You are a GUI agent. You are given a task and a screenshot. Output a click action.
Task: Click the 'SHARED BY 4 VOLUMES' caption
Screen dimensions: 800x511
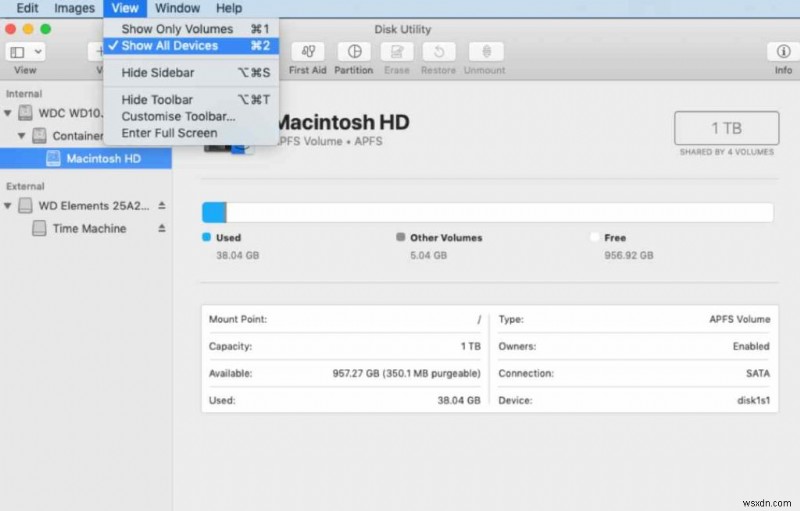point(727,152)
